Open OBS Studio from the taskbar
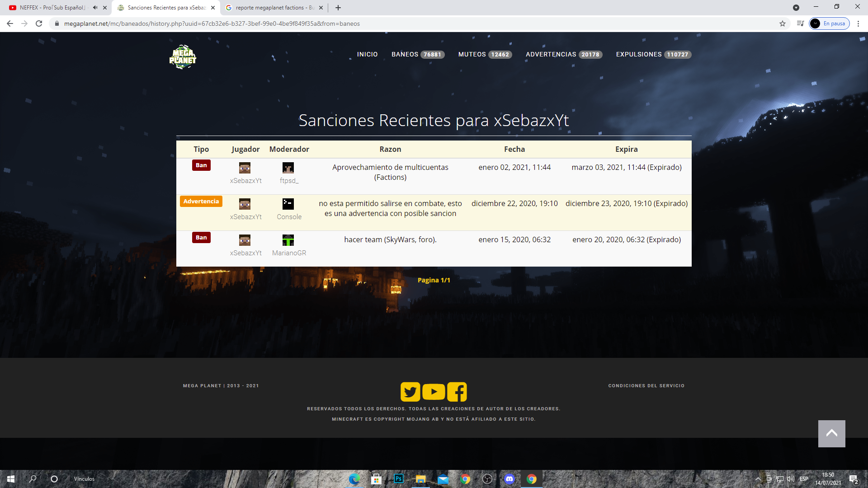The width and height of the screenshot is (868, 488). click(487, 479)
